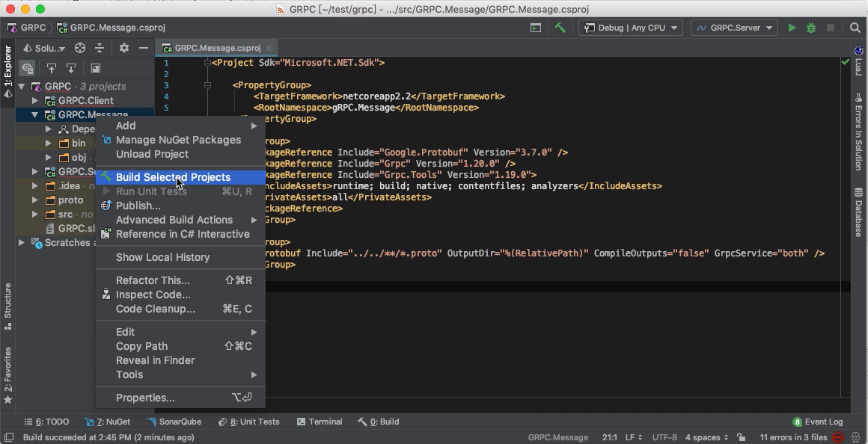Open the 7: NuGet tool window
The width and height of the screenshot is (868, 444).
tap(108, 422)
